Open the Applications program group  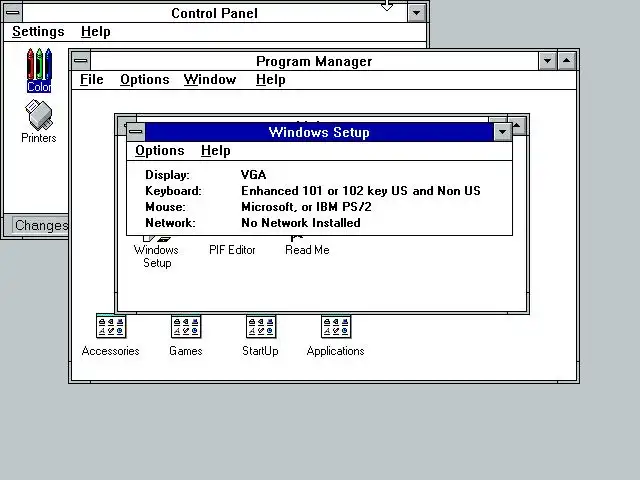pos(336,335)
